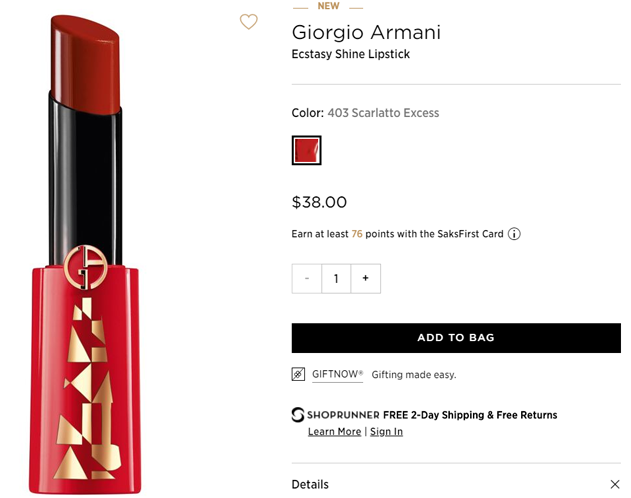
Task: Open ShopRunner Sign In link
Action: 386,431
